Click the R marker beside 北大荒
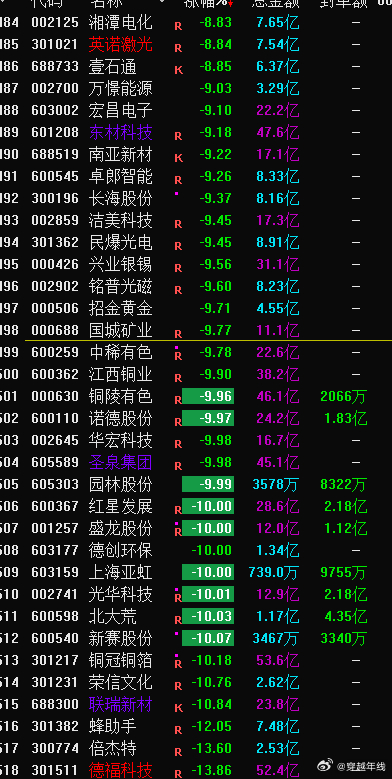The width and height of the screenshot is (392, 779). click(178, 620)
